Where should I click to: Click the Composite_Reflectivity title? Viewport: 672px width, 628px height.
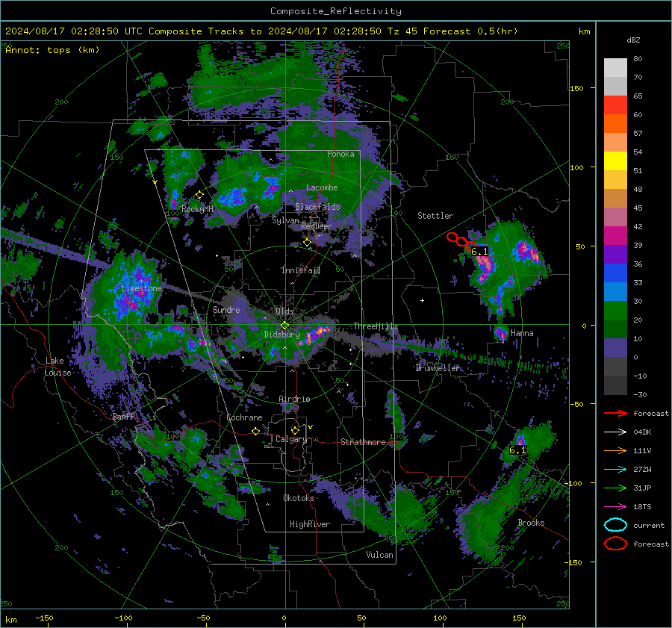point(336,11)
